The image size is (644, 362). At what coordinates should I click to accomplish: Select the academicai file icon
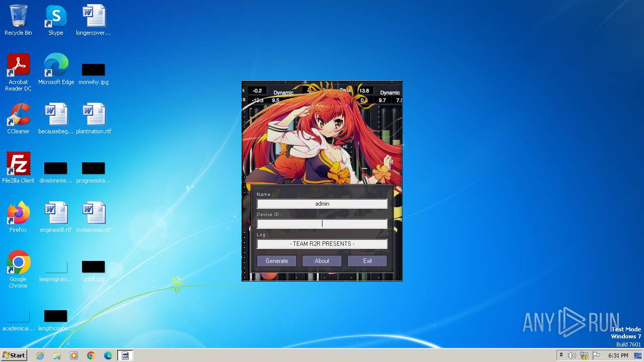click(x=18, y=321)
